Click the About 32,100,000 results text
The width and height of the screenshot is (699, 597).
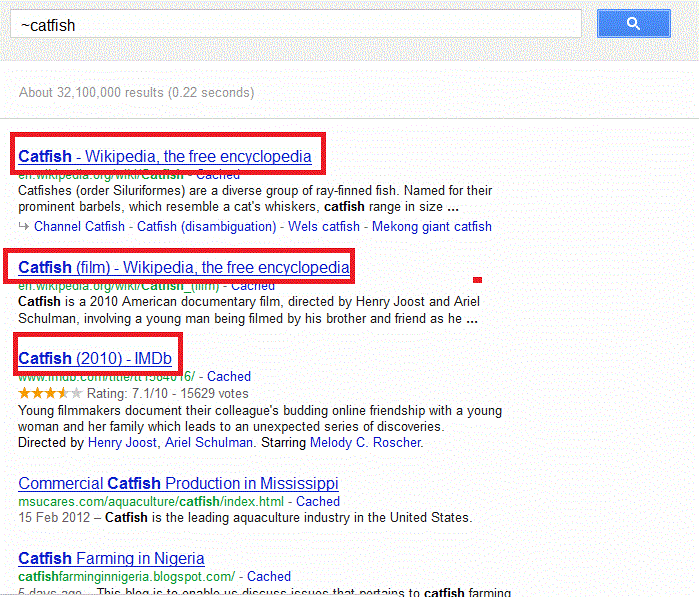tap(136, 92)
